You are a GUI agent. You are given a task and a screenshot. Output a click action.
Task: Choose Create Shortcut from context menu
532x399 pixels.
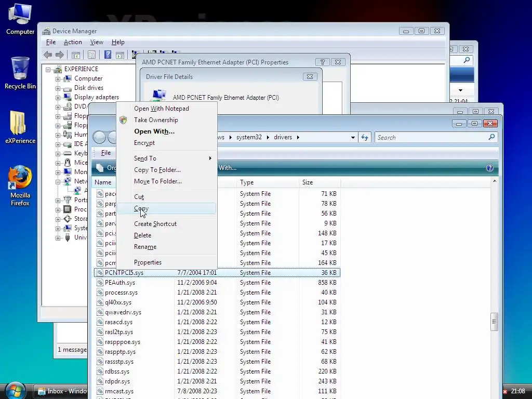[166, 224]
